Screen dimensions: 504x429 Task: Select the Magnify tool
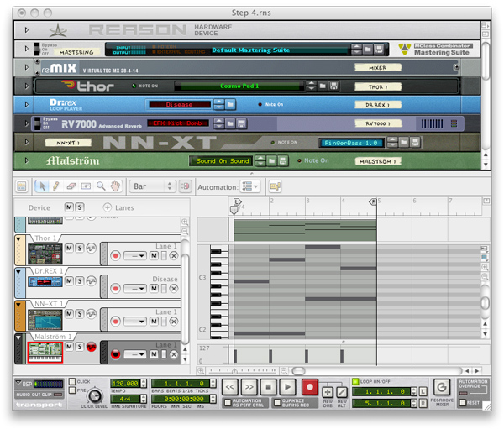(x=101, y=186)
